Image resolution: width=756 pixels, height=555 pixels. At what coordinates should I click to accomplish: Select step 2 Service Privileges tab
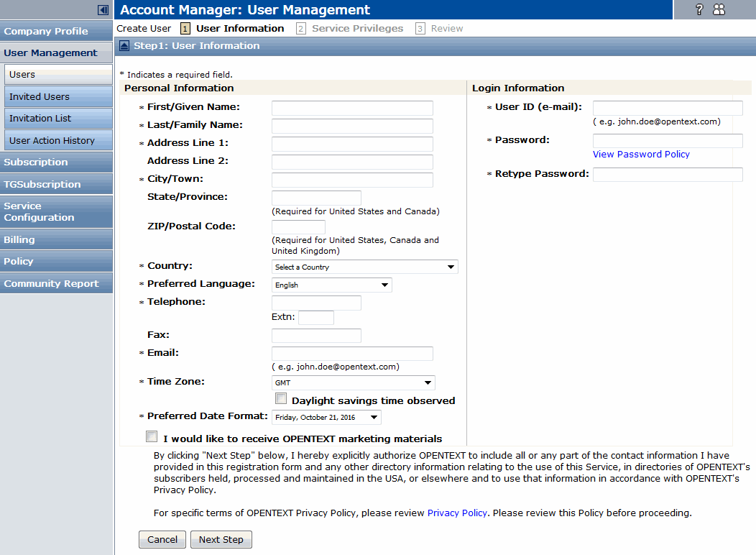[x=350, y=29]
